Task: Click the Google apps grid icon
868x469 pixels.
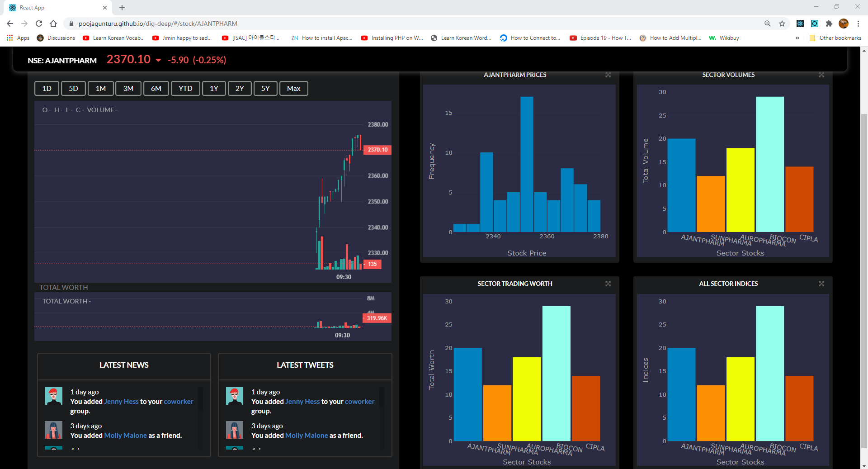Action: point(10,38)
